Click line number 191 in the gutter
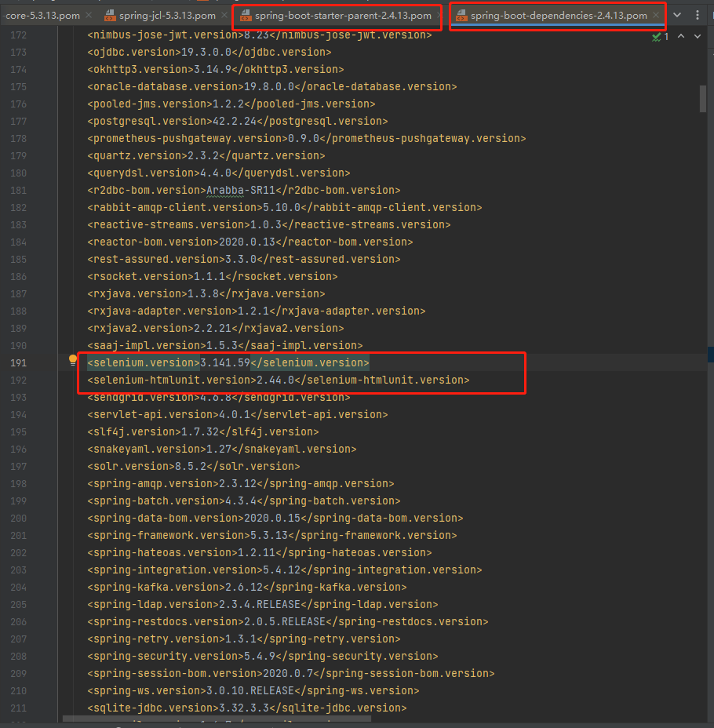This screenshot has height=728, width=714. (x=19, y=362)
